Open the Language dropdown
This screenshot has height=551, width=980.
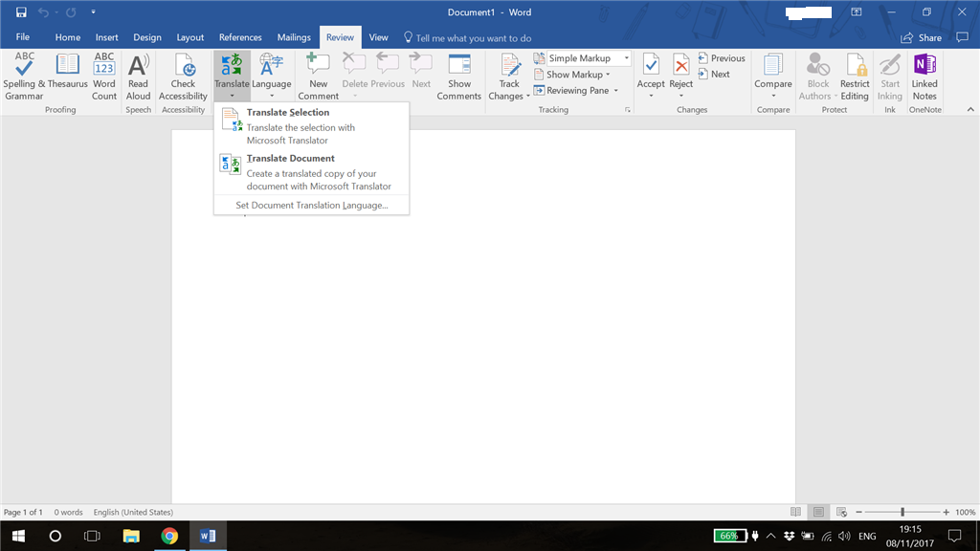click(271, 77)
